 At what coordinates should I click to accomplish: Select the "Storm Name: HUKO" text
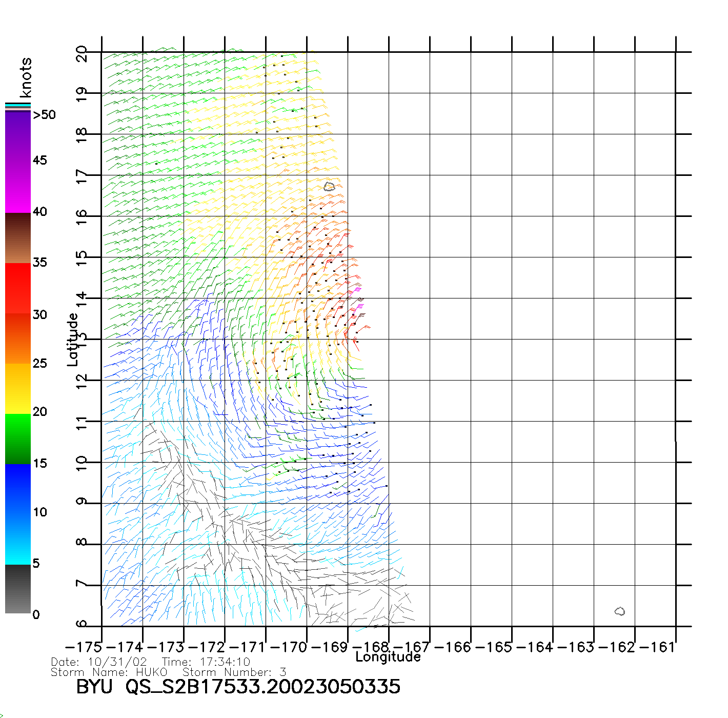click(x=109, y=672)
